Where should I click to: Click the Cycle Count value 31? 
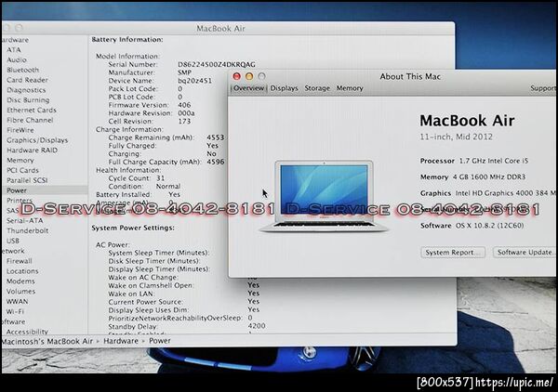161,178
